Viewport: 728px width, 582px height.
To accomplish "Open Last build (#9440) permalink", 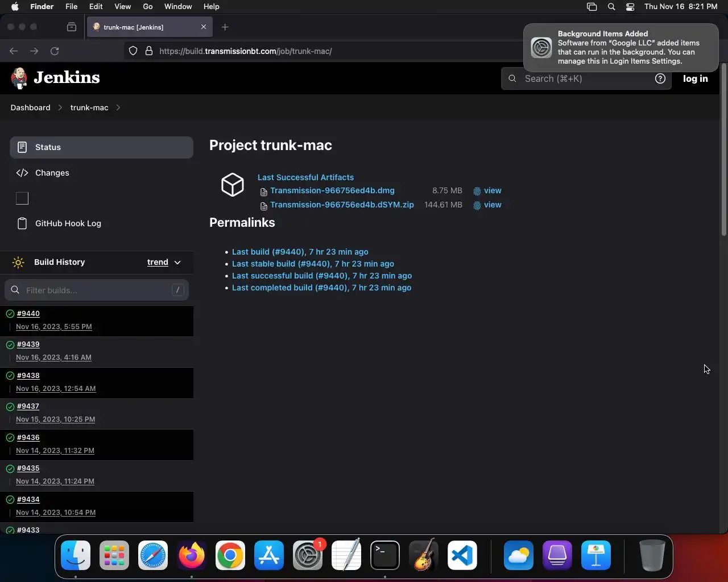I will pyautogui.click(x=300, y=252).
